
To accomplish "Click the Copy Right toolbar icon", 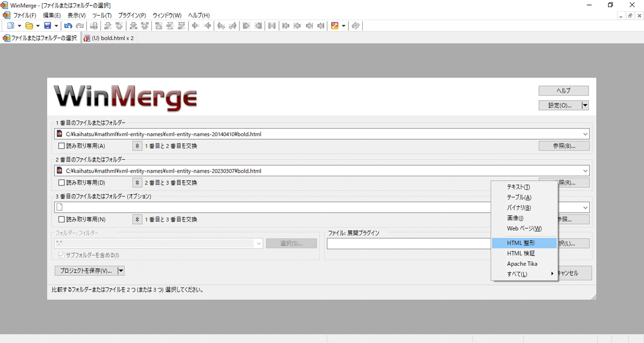I will [x=195, y=26].
